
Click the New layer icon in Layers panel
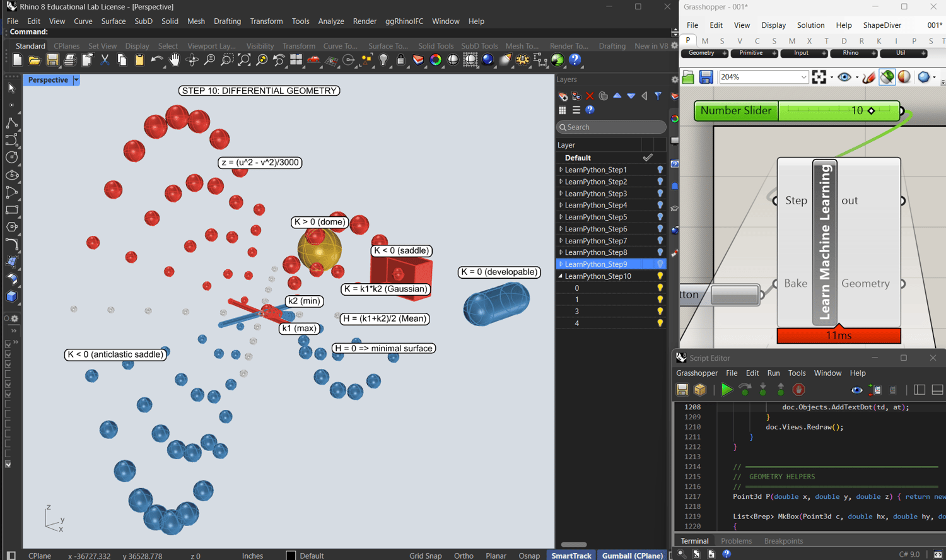563,96
